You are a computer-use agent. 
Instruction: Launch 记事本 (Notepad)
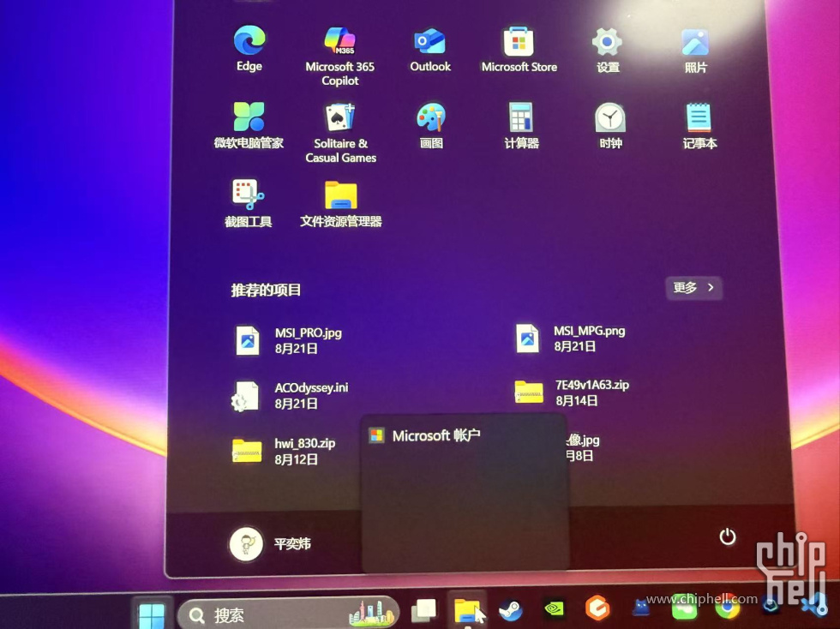pos(699,127)
